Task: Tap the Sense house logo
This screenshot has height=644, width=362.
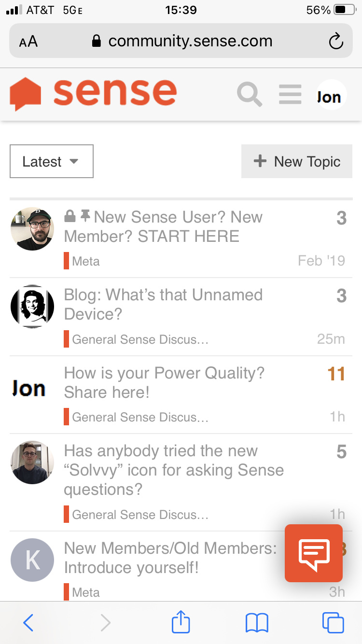Action: click(x=26, y=94)
